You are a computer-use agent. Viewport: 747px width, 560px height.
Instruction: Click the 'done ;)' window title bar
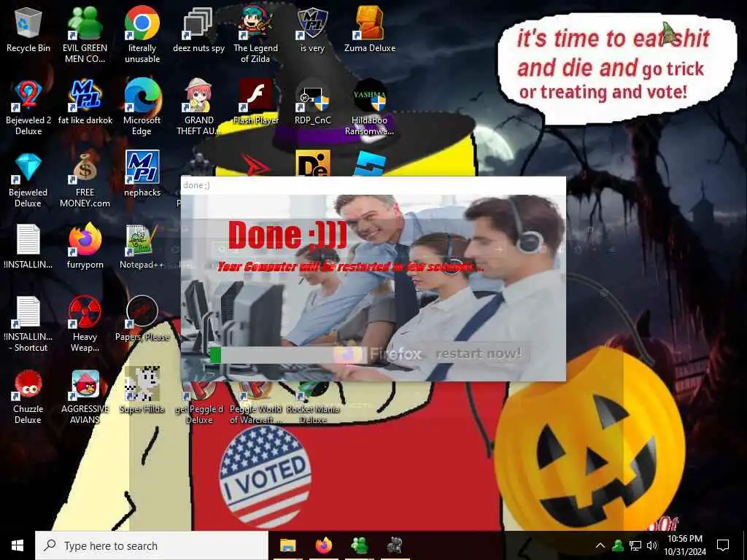click(x=373, y=185)
